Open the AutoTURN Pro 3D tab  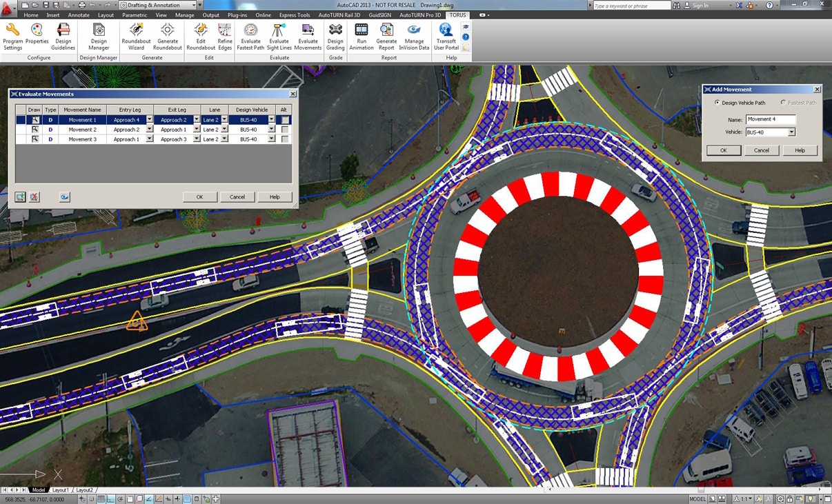(419, 15)
